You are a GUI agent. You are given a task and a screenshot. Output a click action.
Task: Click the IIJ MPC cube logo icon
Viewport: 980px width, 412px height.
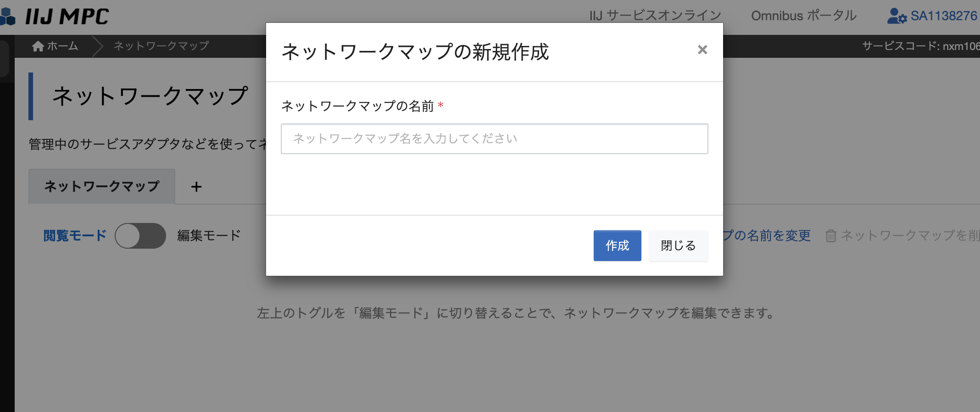pyautogui.click(x=7, y=17)
